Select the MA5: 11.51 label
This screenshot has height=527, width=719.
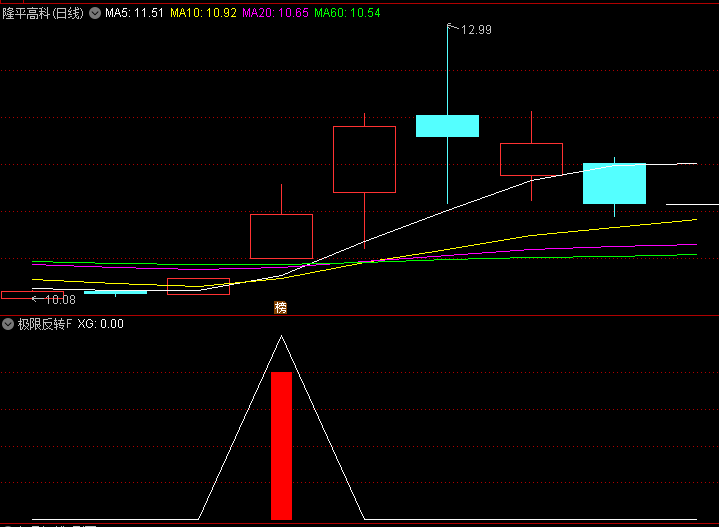(133, 14)
